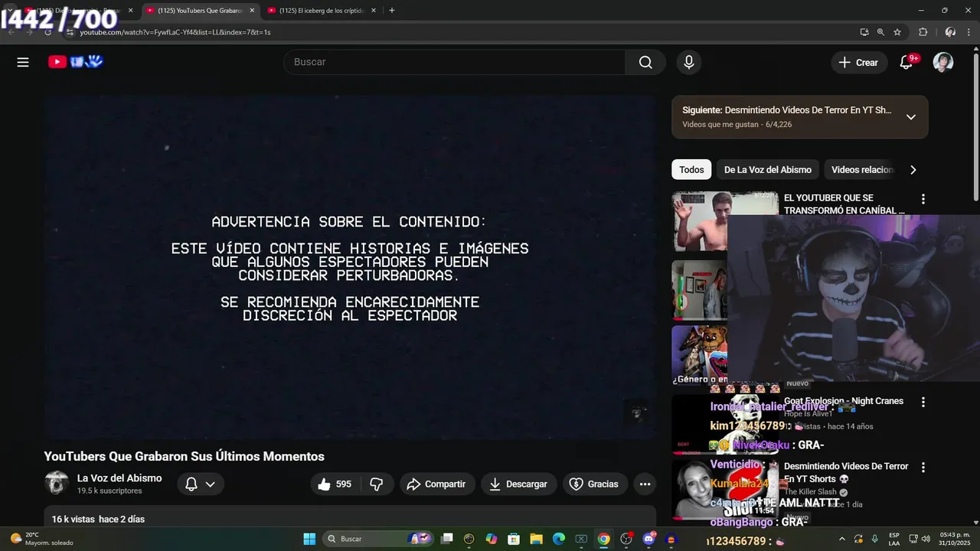Close the YouTubers Que Grabaron tab
The image size is (980, 551).
coord(252,11)
